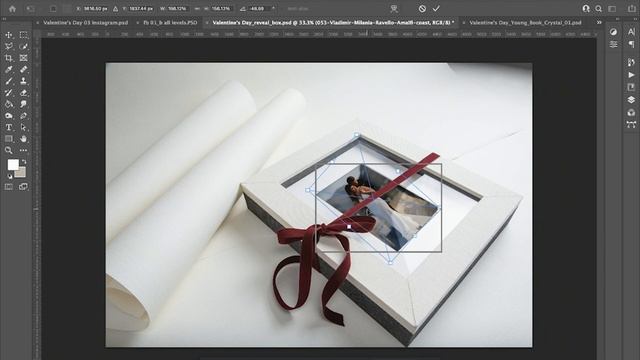This screenshot has height=360, width=640.
Task: Select the Move tool
Action: tap(9, 35)
